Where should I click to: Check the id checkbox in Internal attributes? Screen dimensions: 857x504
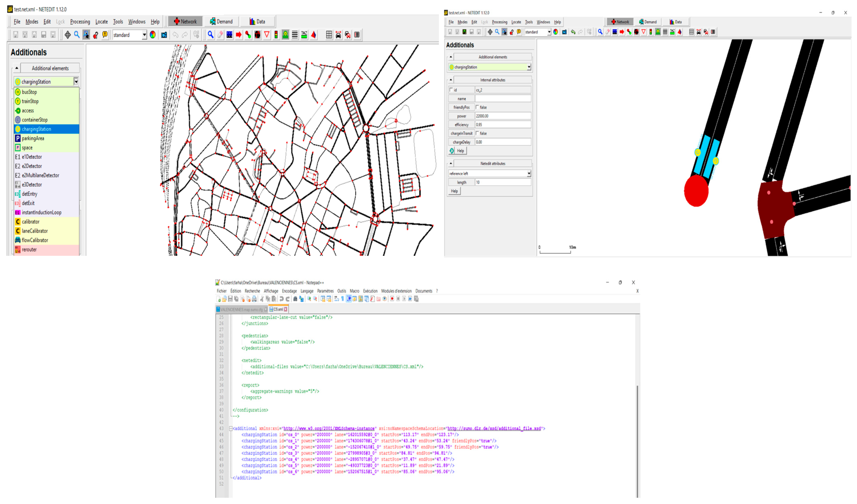[451, 90]
